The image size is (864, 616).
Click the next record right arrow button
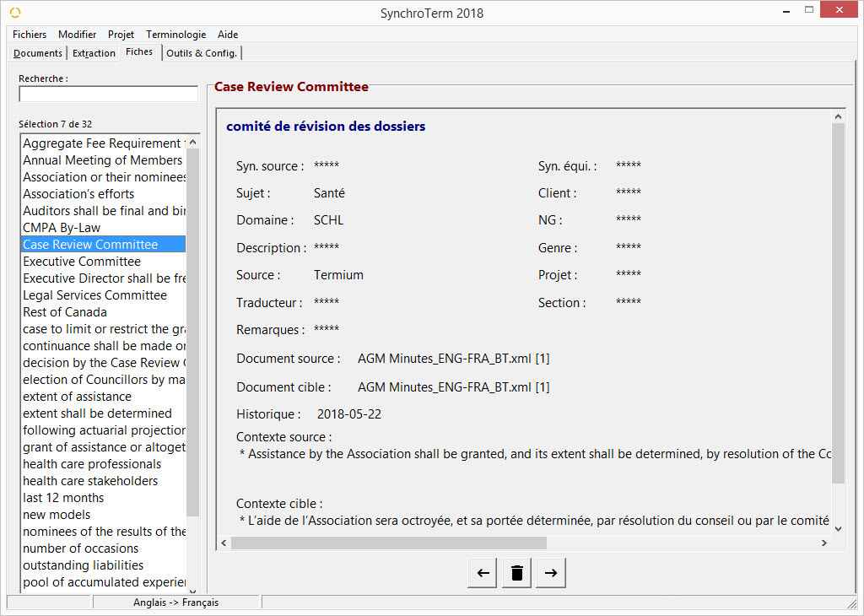click(x=550, y=573)
